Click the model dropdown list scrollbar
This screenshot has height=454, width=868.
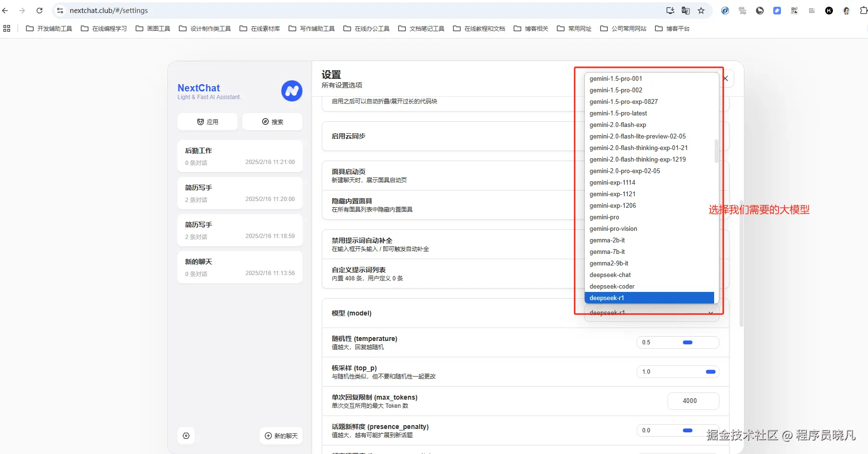[717, 151]
